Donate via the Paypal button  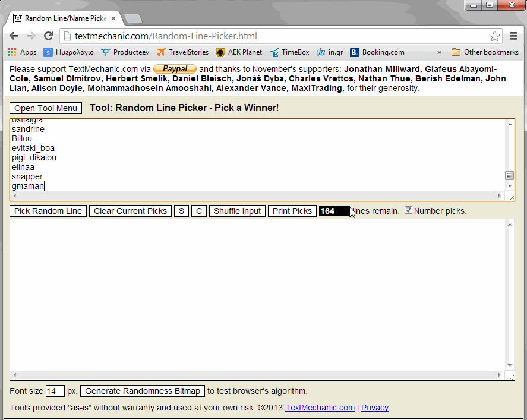click(x=175, y=69)
